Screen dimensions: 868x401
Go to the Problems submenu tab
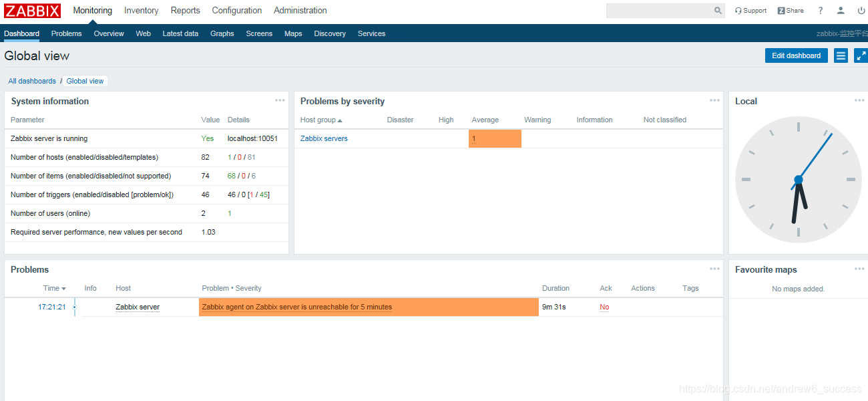click(x=67, y=33)
